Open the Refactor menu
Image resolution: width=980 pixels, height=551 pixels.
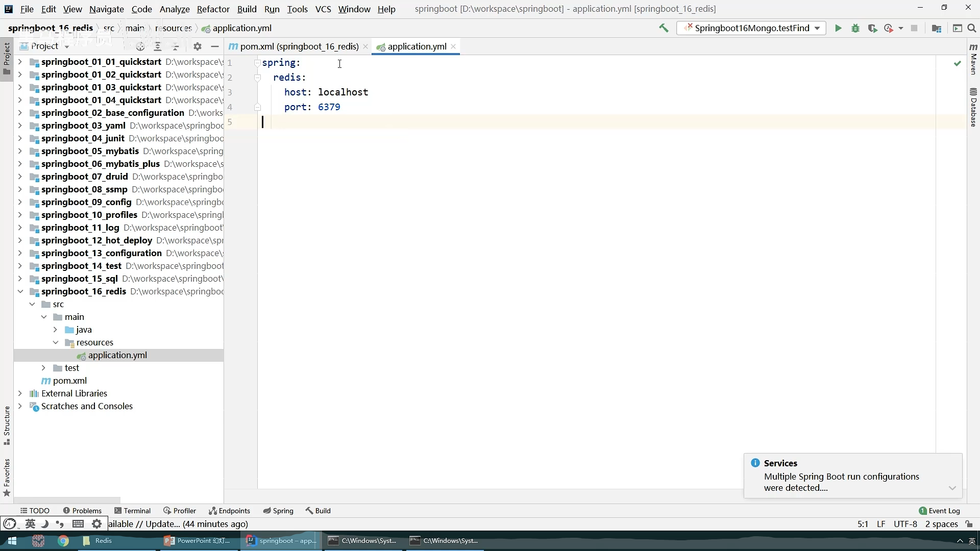pos(213,9)
